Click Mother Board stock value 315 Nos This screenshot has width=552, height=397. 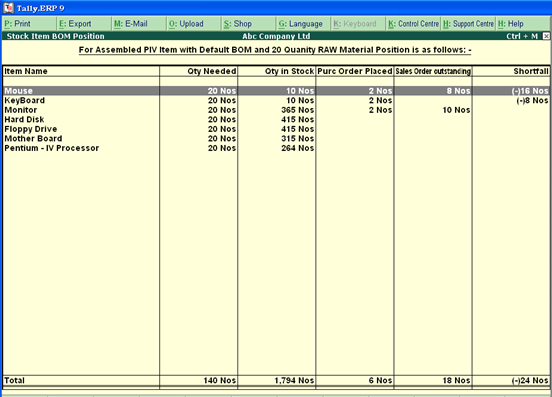pos(297,138)
